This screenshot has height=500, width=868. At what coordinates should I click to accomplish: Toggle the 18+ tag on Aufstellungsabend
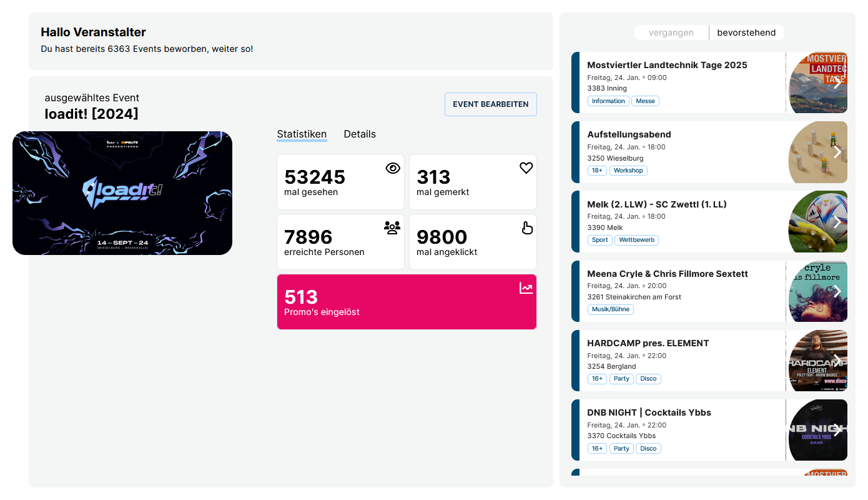point(597,170)
